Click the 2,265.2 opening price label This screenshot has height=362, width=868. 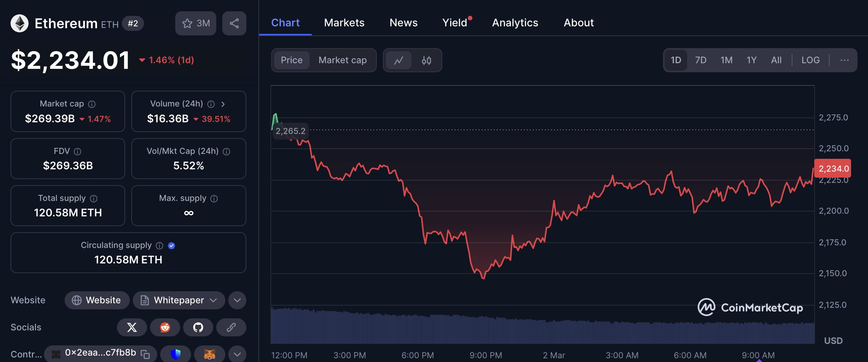290,131
